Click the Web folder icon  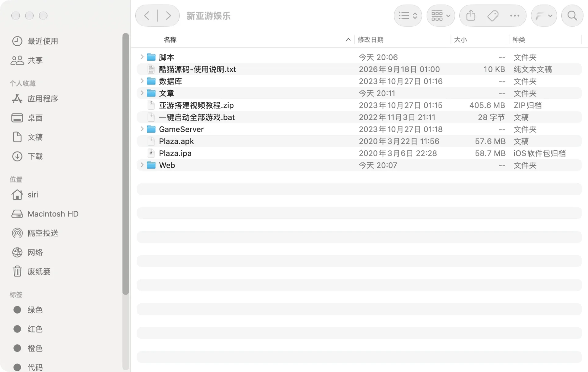(151, 165)
